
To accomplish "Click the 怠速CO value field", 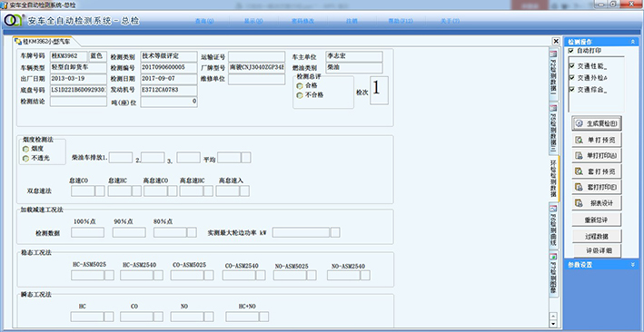I will click(83, 190).
